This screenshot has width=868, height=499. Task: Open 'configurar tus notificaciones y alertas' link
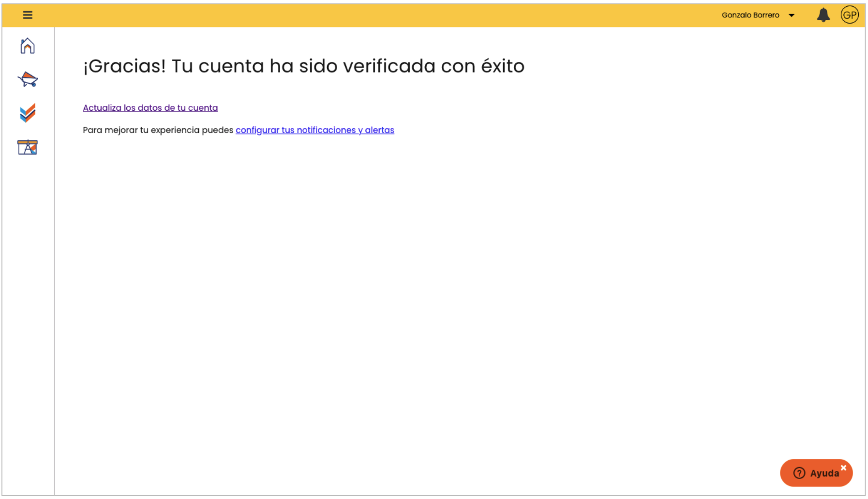[x=315, y=130]
